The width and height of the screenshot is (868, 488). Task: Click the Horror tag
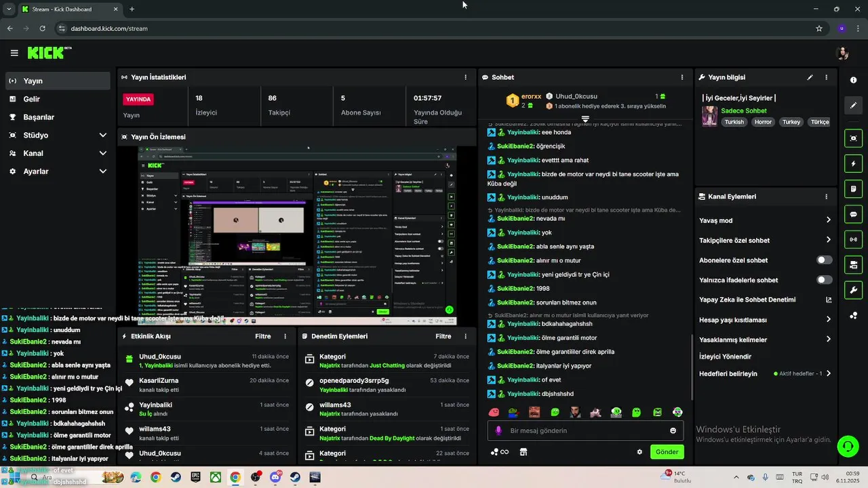(x=763, y=122)
